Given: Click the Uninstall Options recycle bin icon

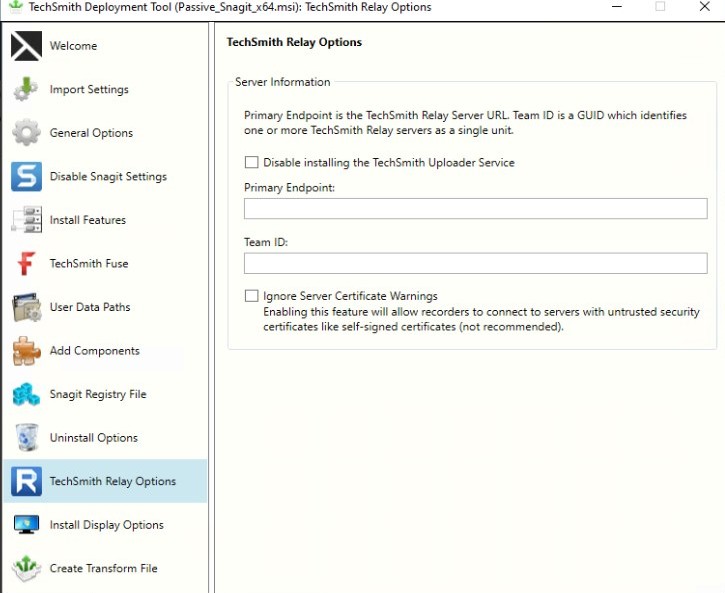Looking at the screenshot, I should tap(26, 437).
